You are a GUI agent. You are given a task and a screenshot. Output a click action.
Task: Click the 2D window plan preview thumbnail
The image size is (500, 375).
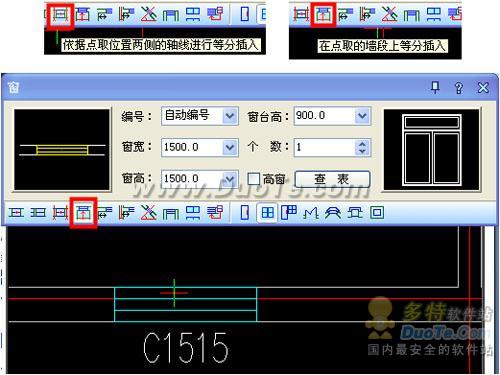pyautogui.click(x=62, y=150)
